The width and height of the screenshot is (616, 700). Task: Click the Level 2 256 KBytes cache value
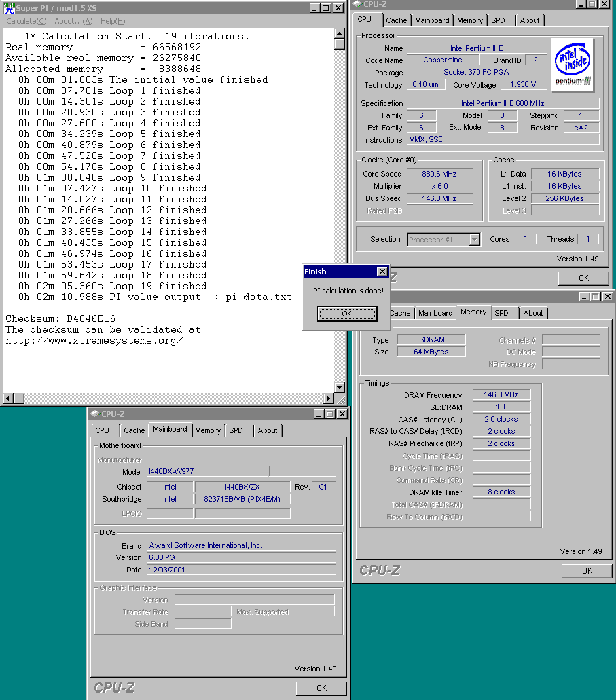[x=564, y=198]
